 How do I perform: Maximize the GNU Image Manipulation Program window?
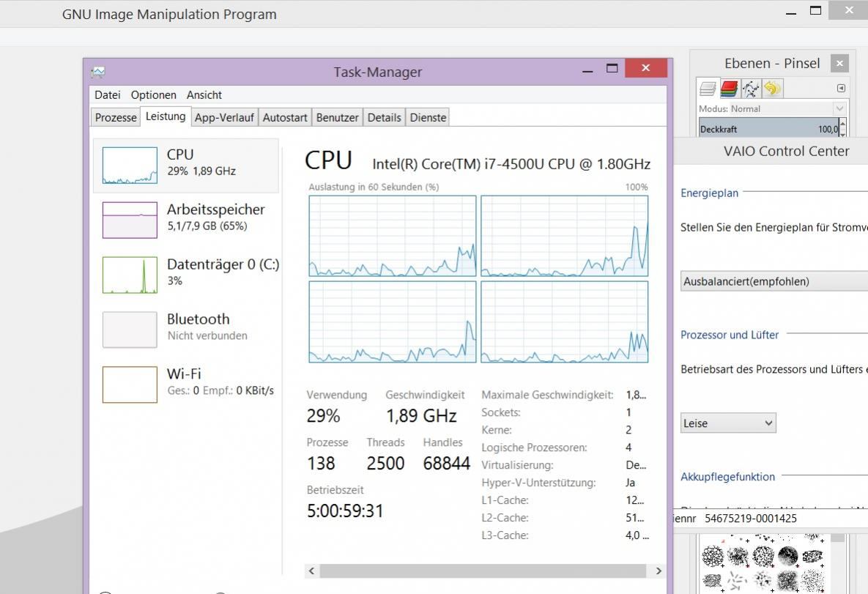coord(815,10)
